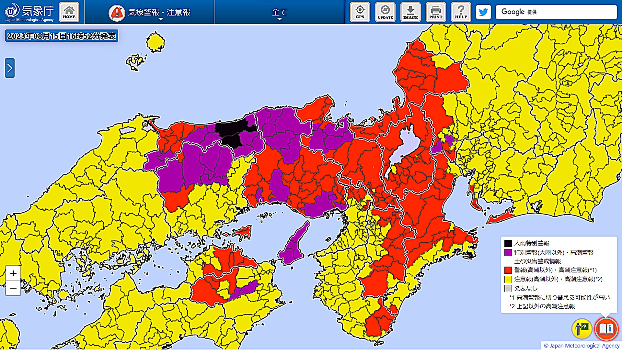Click the HOME icon button

[69, 12]
